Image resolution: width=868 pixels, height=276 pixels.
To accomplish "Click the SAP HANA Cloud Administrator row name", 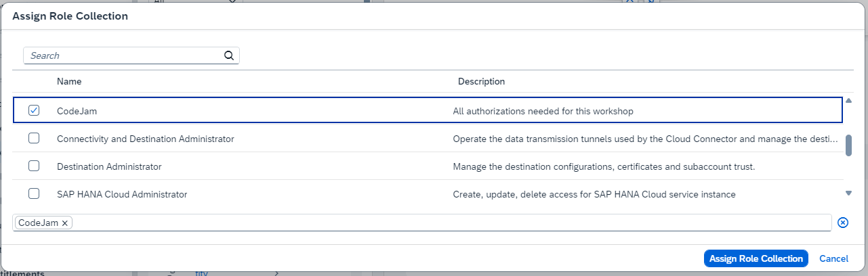I will pos(122,194).
